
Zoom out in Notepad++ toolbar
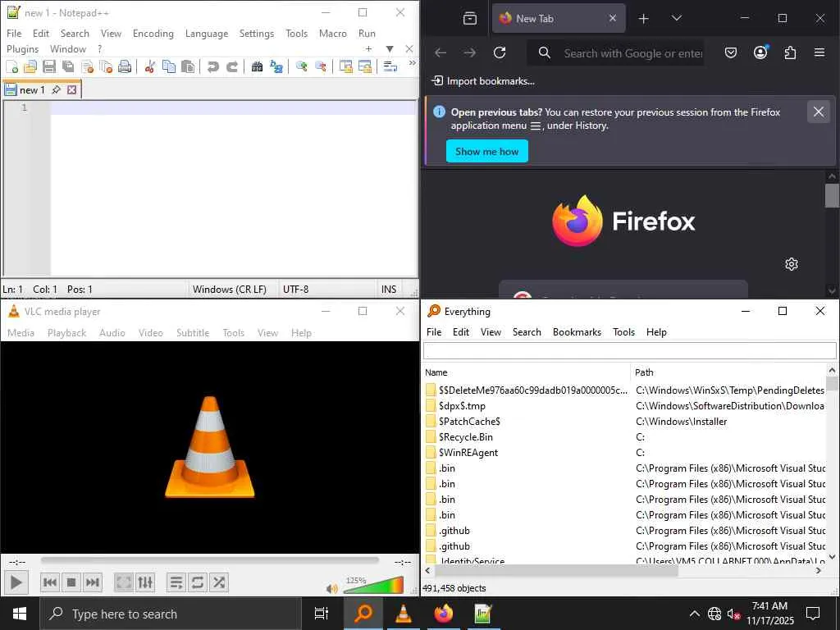321,66
